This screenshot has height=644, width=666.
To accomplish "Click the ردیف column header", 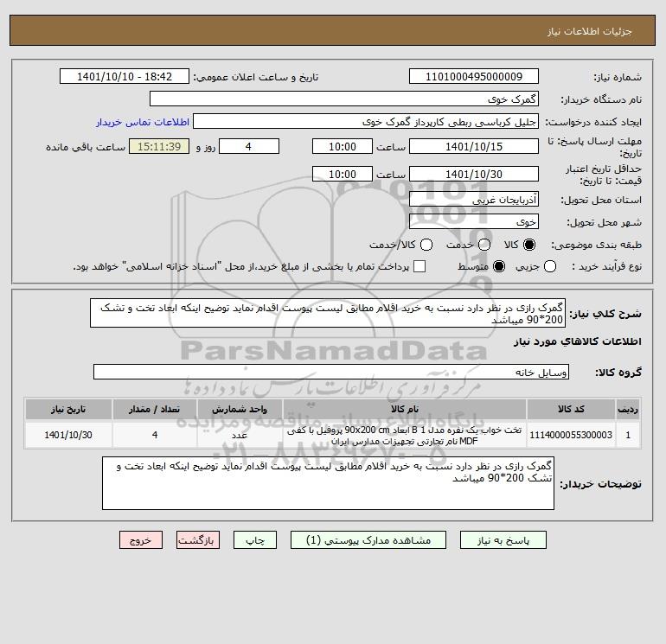I will point(628,409).
